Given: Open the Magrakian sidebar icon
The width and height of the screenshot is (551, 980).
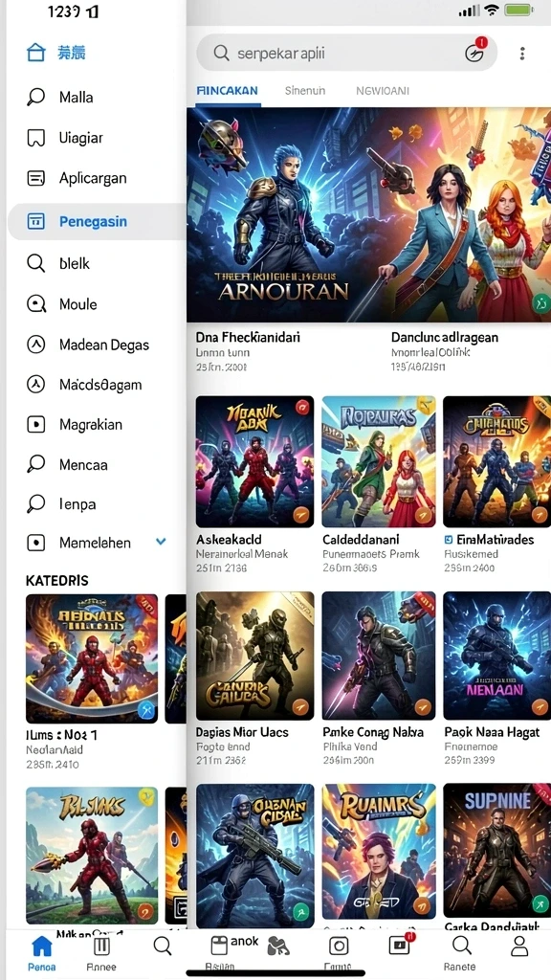Looking at the screenshot, I should [x=36, y=424].
